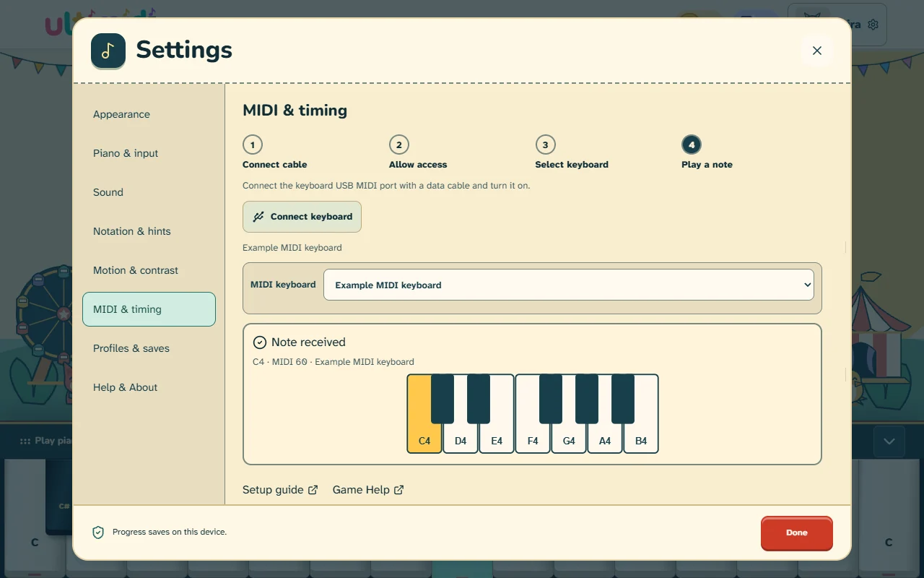Open the Piano & input section

tap(149, 153)
